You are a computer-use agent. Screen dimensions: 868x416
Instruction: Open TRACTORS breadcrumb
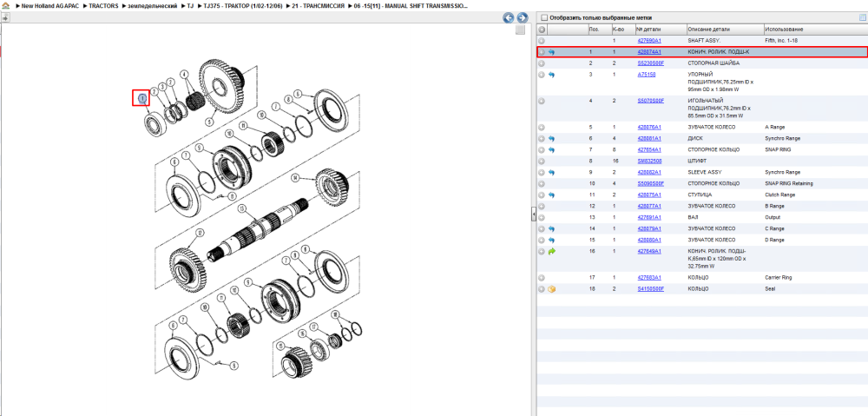[x=103, y=5]
